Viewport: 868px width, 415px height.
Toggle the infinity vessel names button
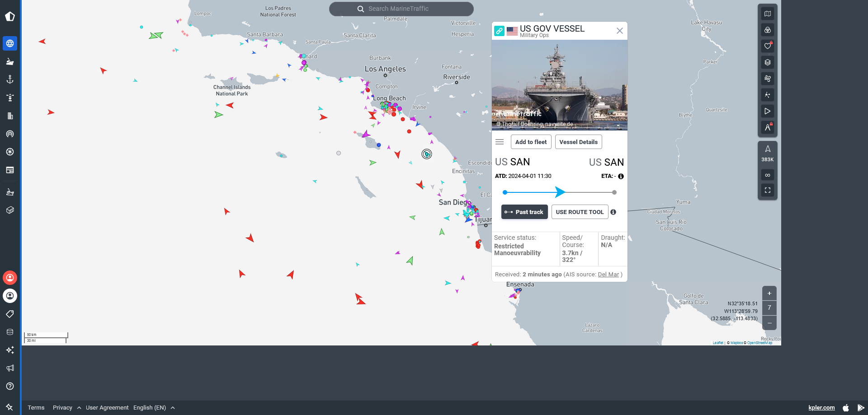pos(768,175)
